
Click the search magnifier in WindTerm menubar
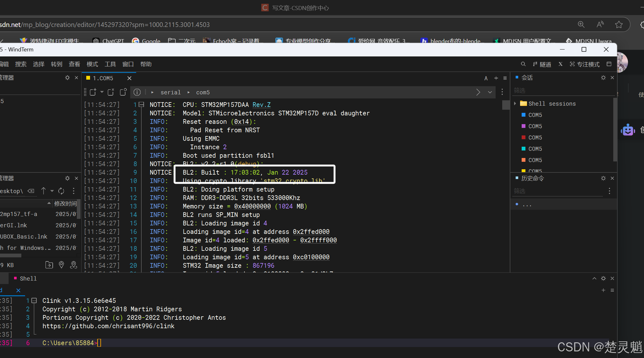(523, 64)
